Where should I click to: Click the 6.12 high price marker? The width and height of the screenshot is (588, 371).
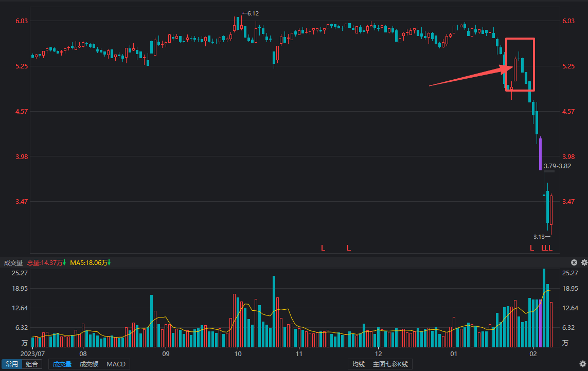coord(250,13)
